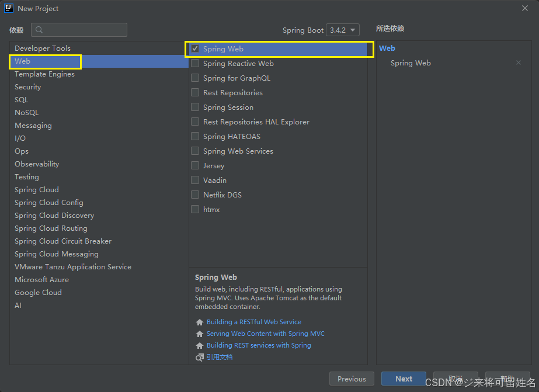
Task: Select Developer Tools category
Action: tap(99, 48)
